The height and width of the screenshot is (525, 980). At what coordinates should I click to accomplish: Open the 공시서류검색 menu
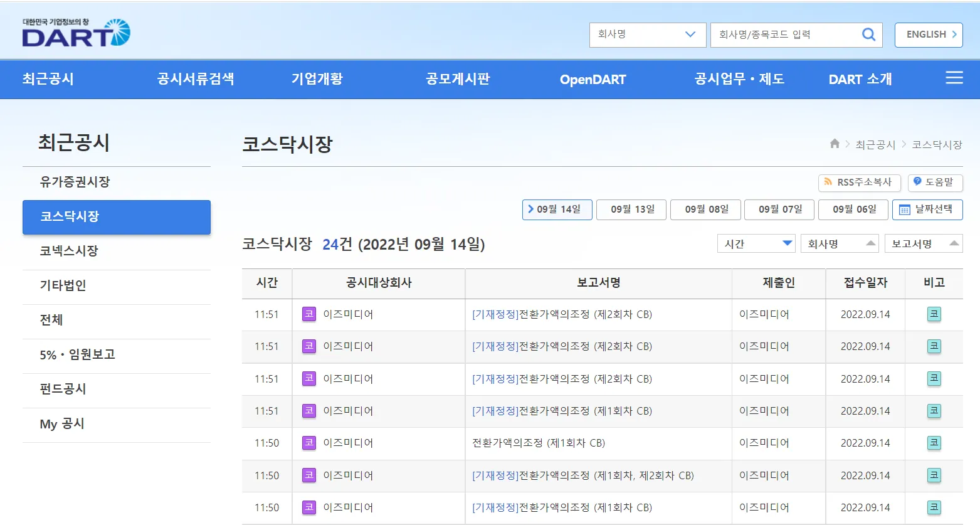(196, 79)
